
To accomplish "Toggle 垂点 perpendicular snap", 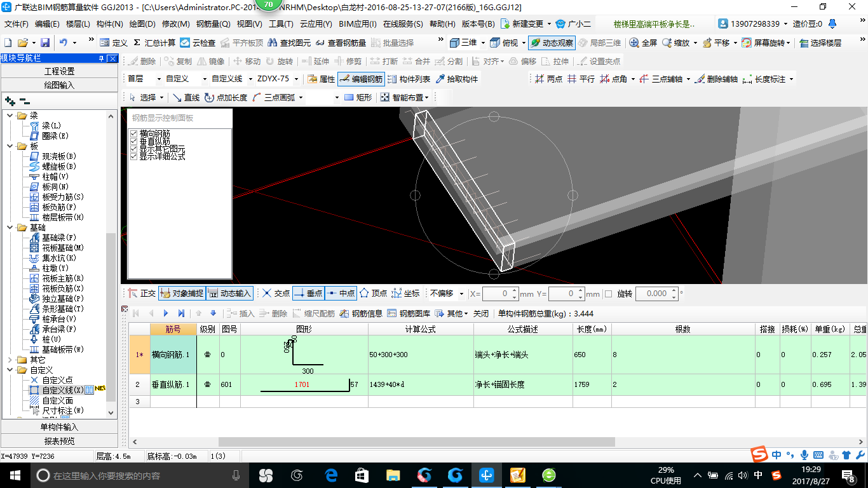I will 308,294.
